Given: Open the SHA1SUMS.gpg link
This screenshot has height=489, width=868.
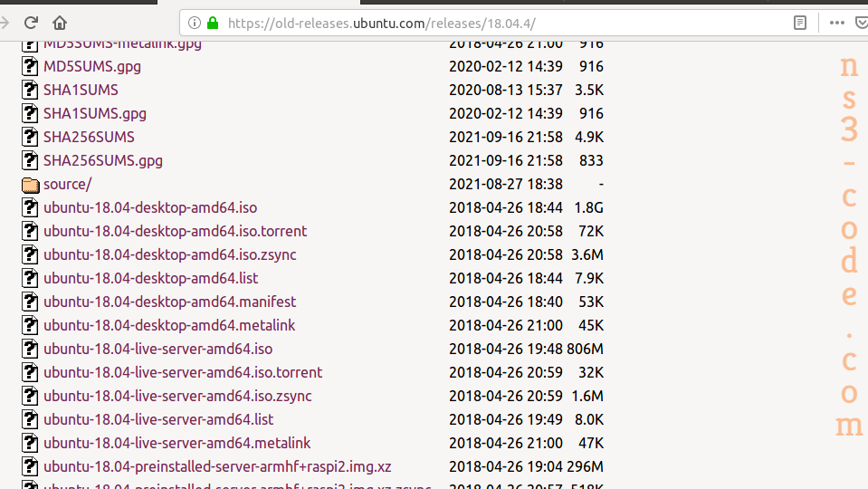Looking at the screenshot, I should click(x=95, y=113).
